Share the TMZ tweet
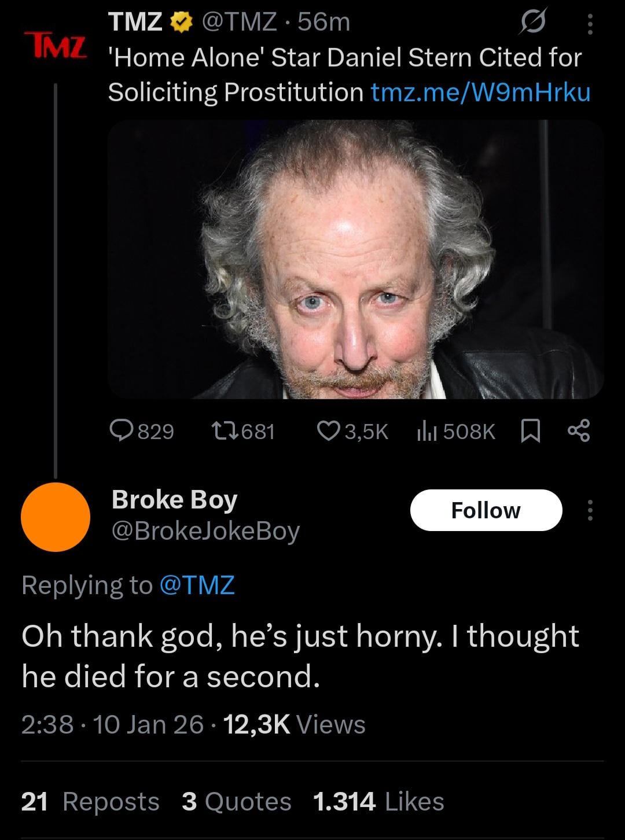Screen dimensions: 625x840 click(578, 431)
